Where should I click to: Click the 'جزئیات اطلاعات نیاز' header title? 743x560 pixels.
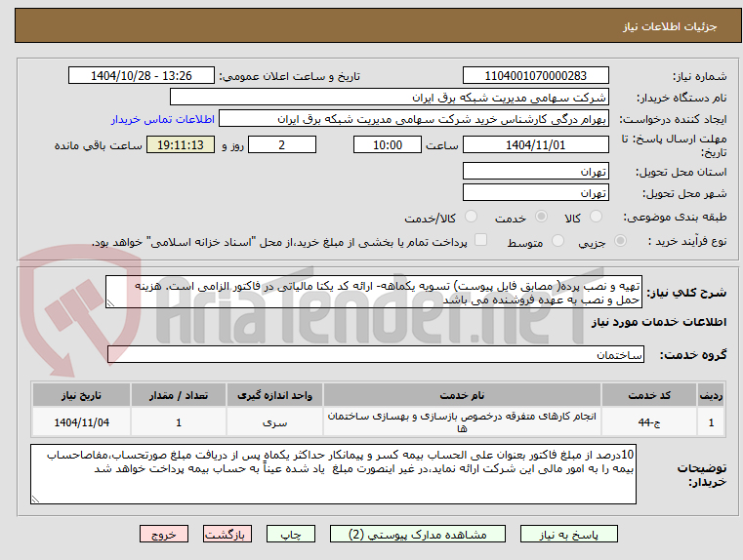[670, 26]
